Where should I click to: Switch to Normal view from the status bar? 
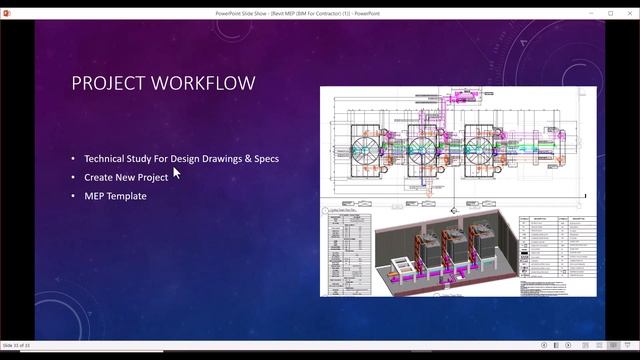pos(586,345)
